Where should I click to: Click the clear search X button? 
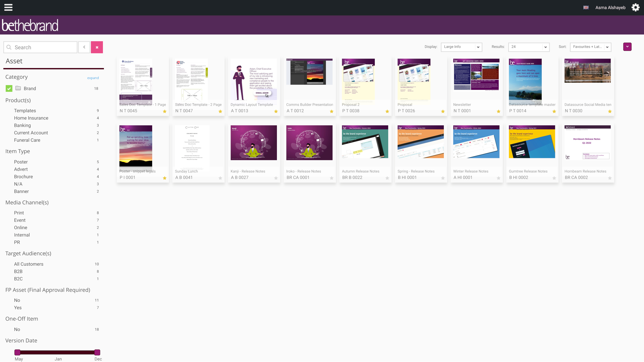click(x=97, y=47)
